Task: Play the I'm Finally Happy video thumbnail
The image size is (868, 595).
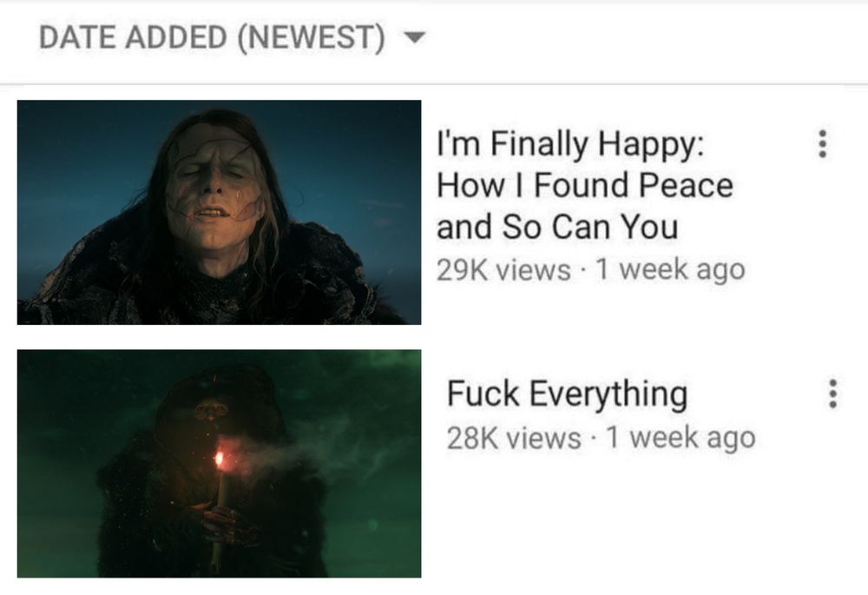Action: click(x=220, y=212)
